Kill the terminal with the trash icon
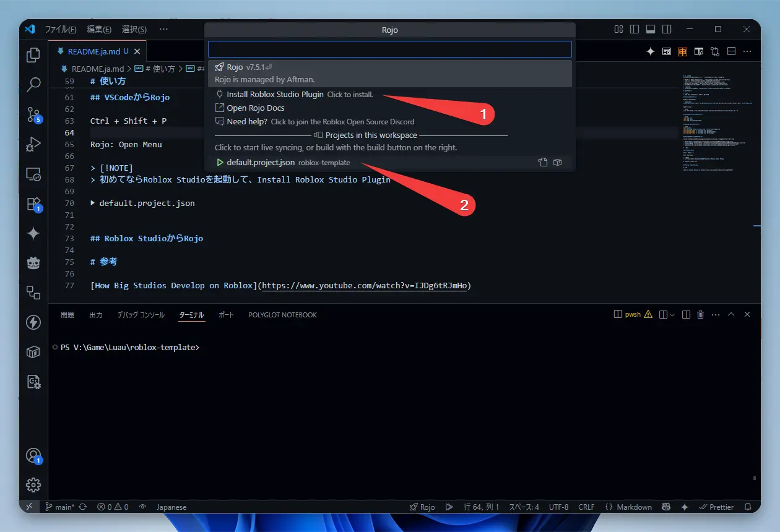Viewport: 780px width, 532px height. [700, 314]
